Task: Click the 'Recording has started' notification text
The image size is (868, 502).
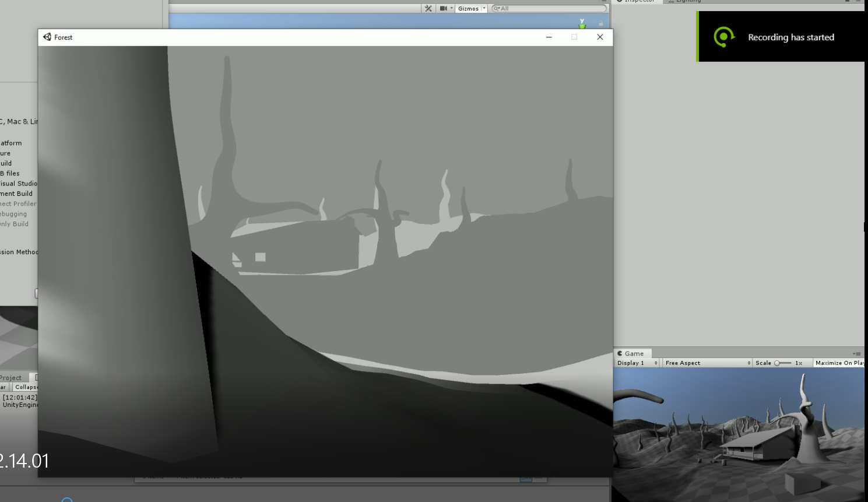Action: click(x=791, y=37)
